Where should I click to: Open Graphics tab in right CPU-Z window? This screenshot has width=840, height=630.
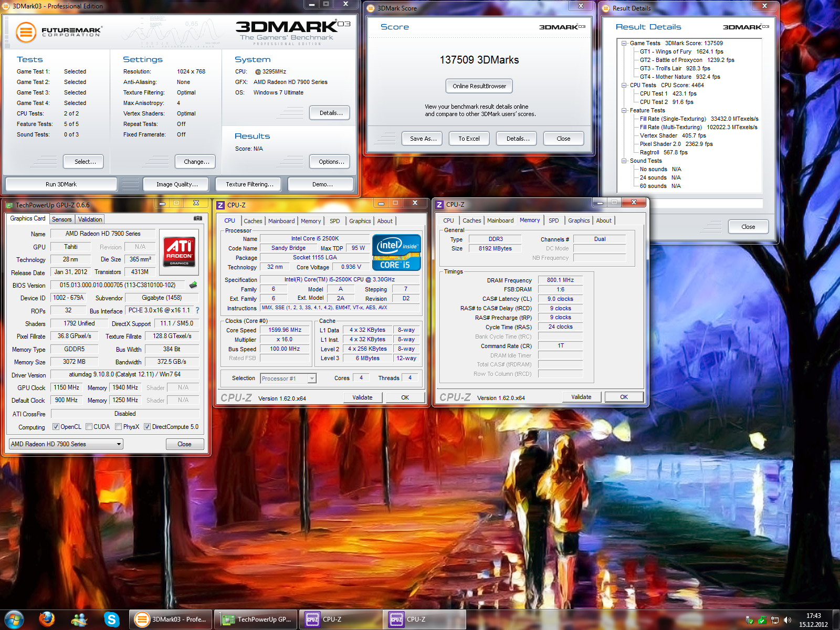click(579, 220)
